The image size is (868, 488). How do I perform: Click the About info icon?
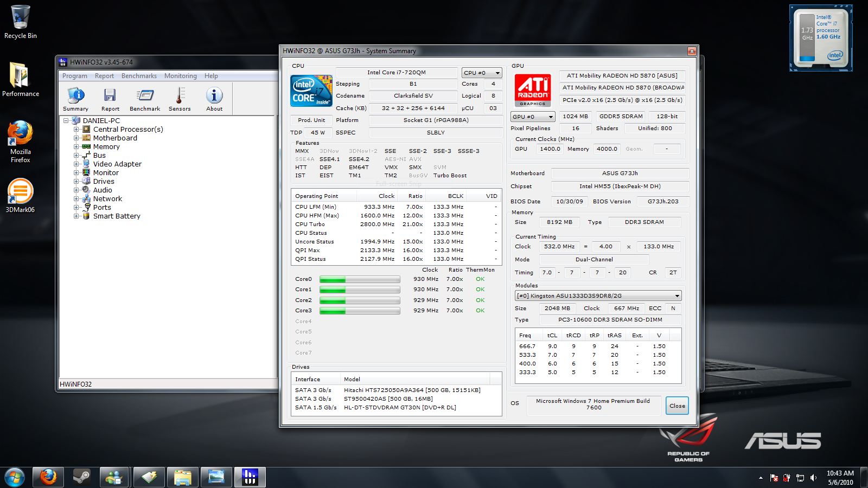point(214,99)
